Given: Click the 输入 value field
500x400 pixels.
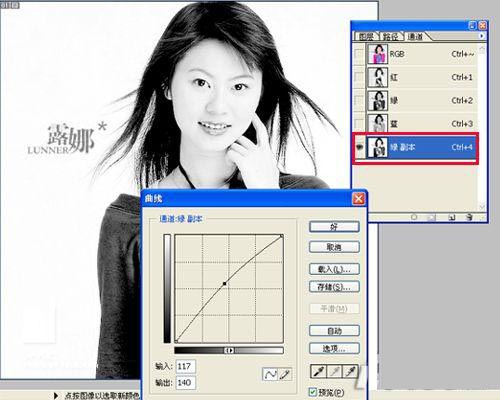Looking at the screenshot, I should (186, 366).
